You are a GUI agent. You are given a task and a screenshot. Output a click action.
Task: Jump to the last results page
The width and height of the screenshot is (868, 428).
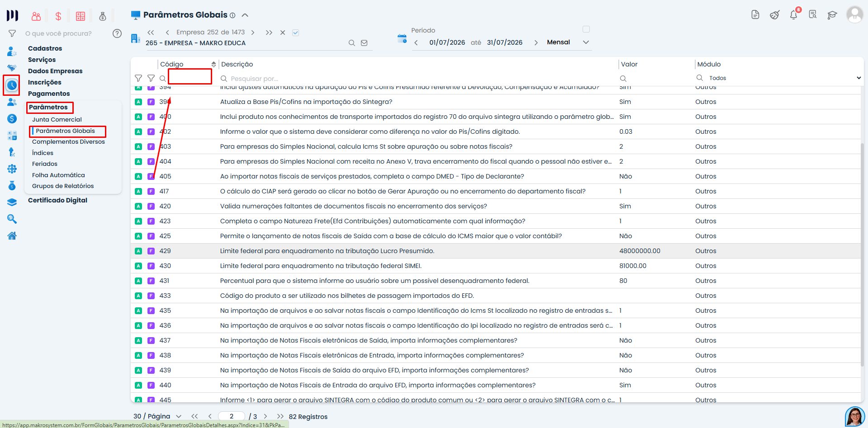pyautogui.click(x=280, y=416)
